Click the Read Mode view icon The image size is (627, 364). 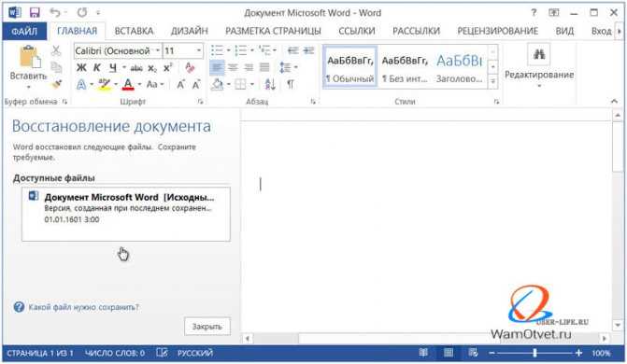(x=423, y=353)
